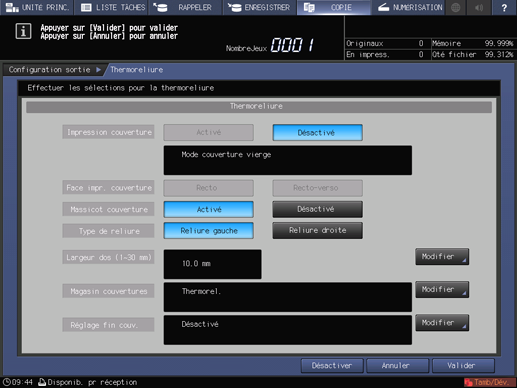This screenshot has width=517, height=388.
Task: Click the Mode couverture vierge text box
Action: [288, 160]
